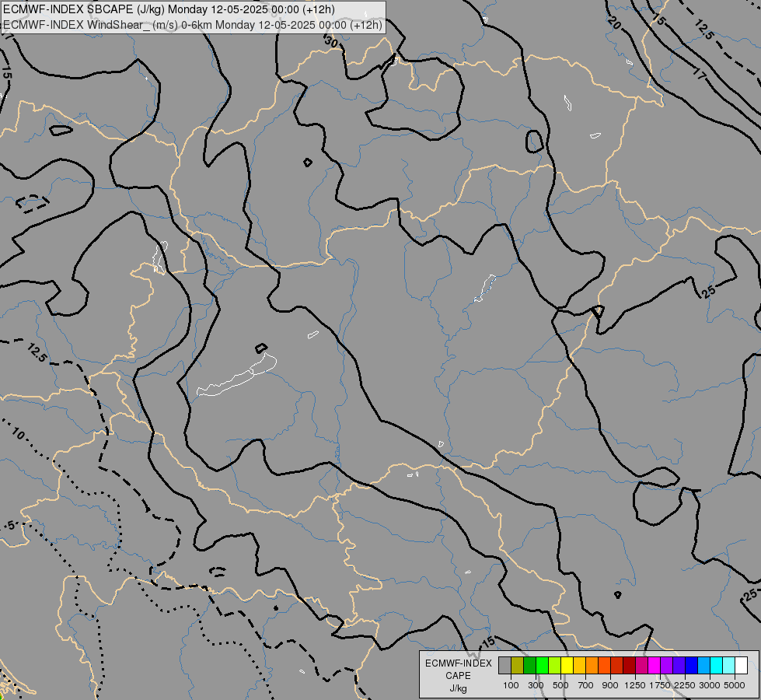
Task: Click the '17' wind shear contour label
Action: pyautogui.click(x=700, y=74)
